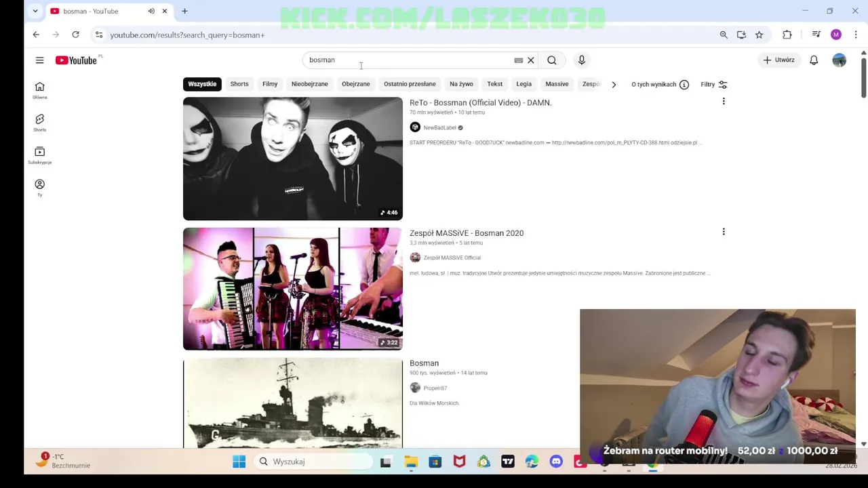Visit Zespół MASSiVE Official channel

point(452,258)
